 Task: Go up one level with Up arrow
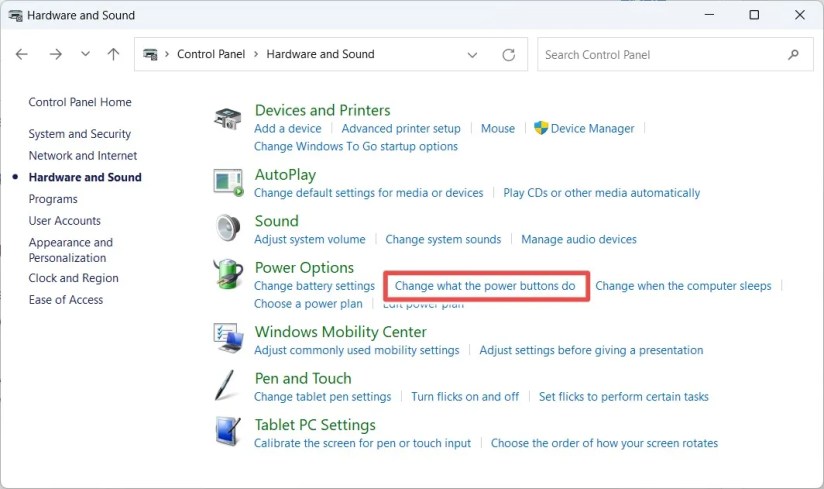[114, 54]
